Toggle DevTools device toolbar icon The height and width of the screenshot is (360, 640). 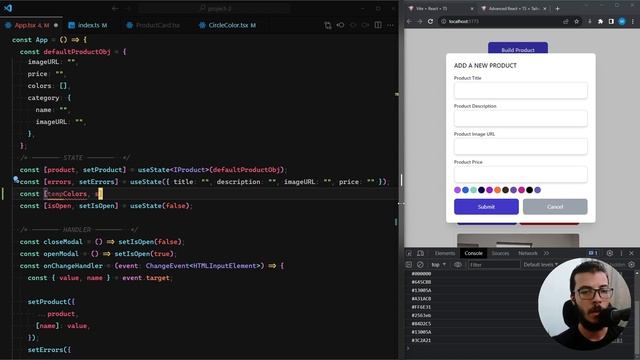[420, 253]
